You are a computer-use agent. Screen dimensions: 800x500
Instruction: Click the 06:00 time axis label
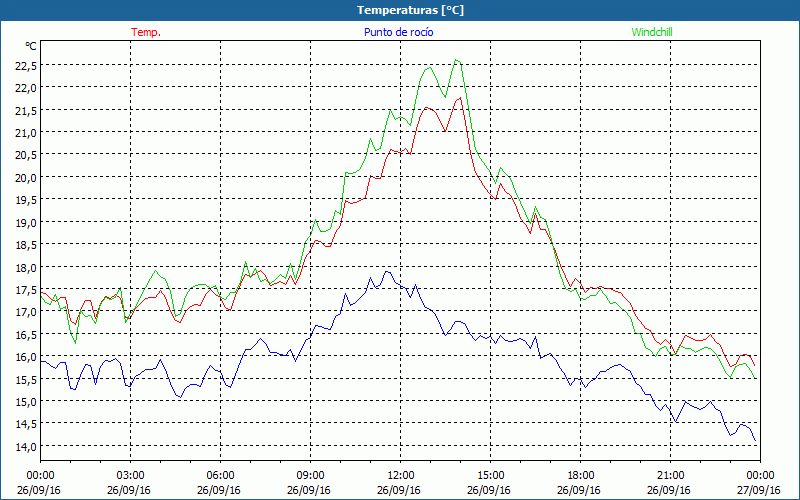click(220, 476)
